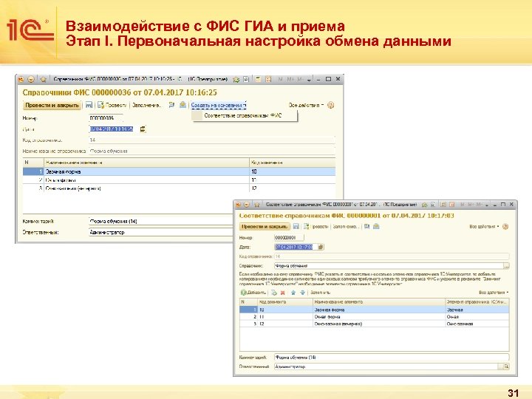Click Комментарий field in Справочники ФИС window
Image resolution: width=532 pixels, height=399 pixels.
[x=161, y=221]
